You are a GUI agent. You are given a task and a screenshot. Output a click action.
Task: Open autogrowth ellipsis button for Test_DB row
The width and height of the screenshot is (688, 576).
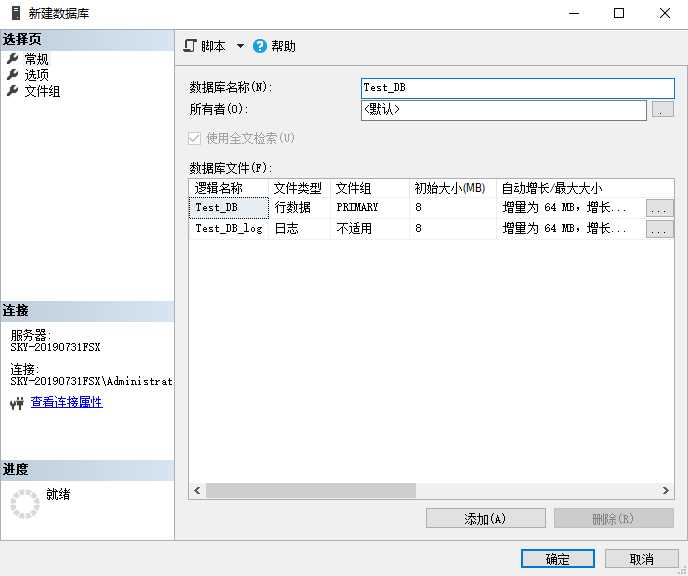click(659, 208)
